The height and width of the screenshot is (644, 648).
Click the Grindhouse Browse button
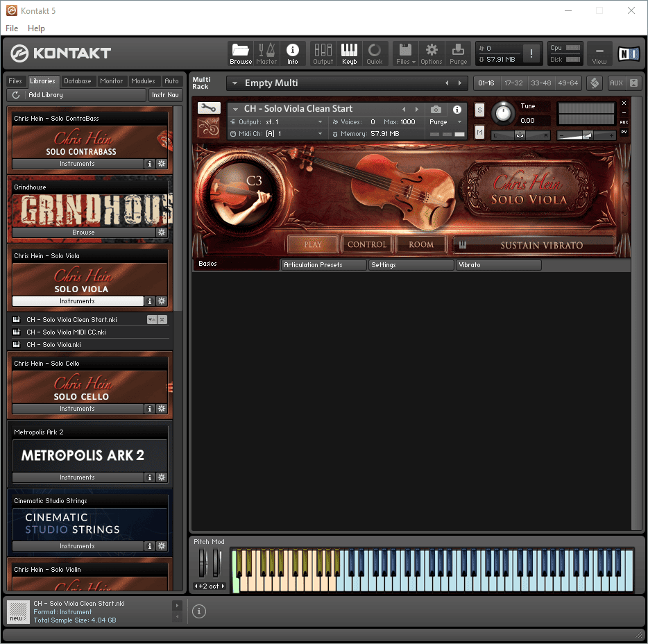click(84, 232)
